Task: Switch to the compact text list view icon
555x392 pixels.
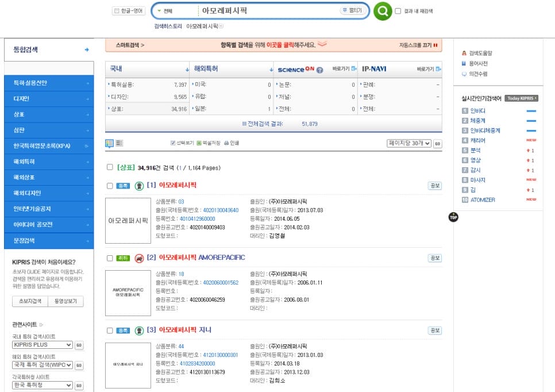Action: coord(120,143)
